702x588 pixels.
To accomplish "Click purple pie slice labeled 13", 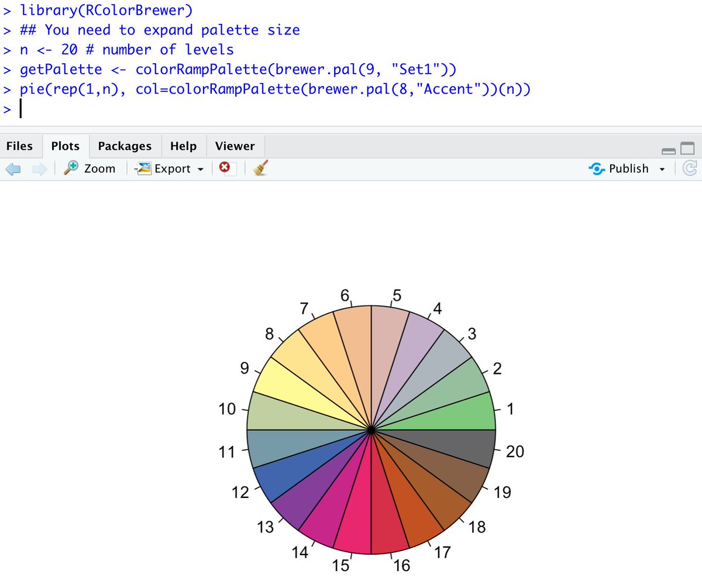I will (314, 489).
